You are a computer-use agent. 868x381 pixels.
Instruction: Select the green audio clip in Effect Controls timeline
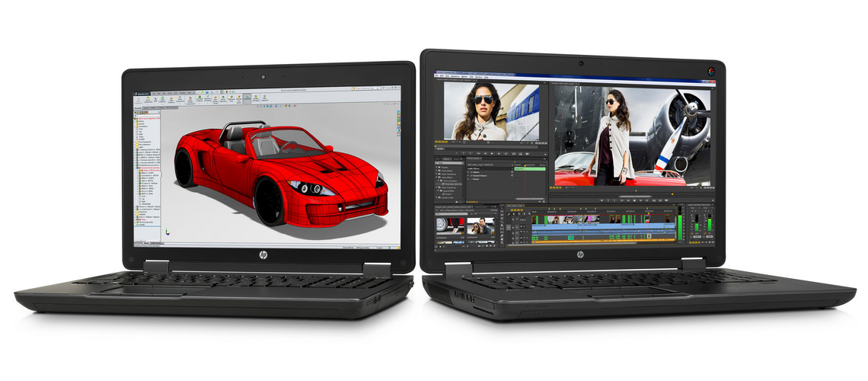(x=530, y=169)
